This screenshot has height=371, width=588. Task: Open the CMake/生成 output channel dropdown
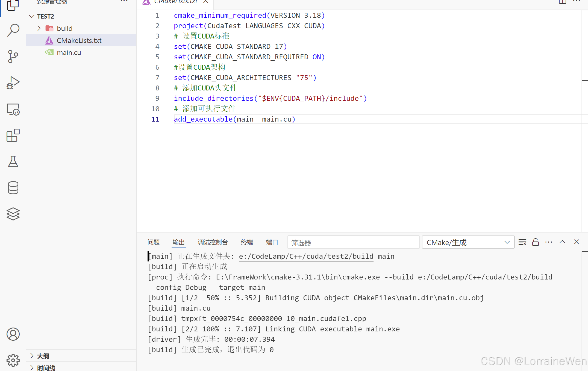tap(468, 242)
